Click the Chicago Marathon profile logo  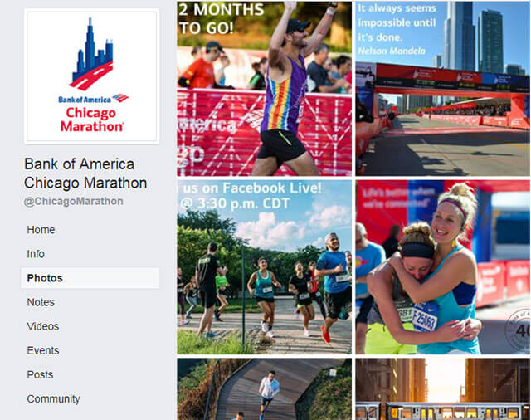[92, 76]
